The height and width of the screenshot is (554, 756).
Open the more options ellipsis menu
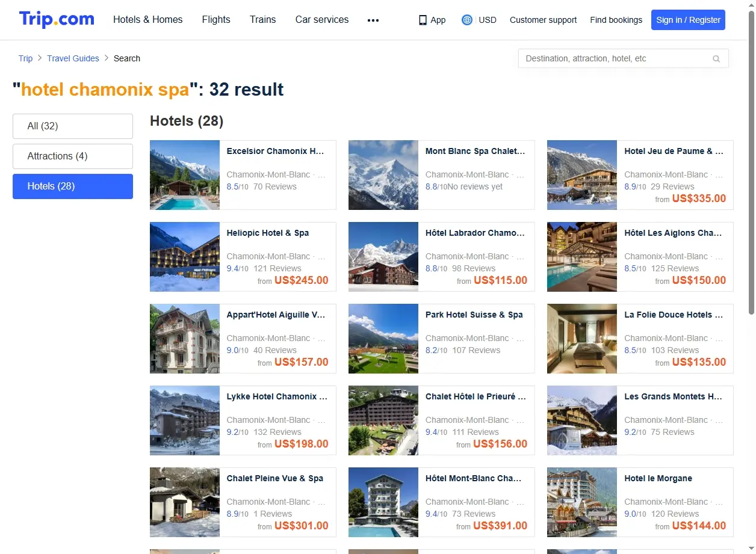[373, 20]
